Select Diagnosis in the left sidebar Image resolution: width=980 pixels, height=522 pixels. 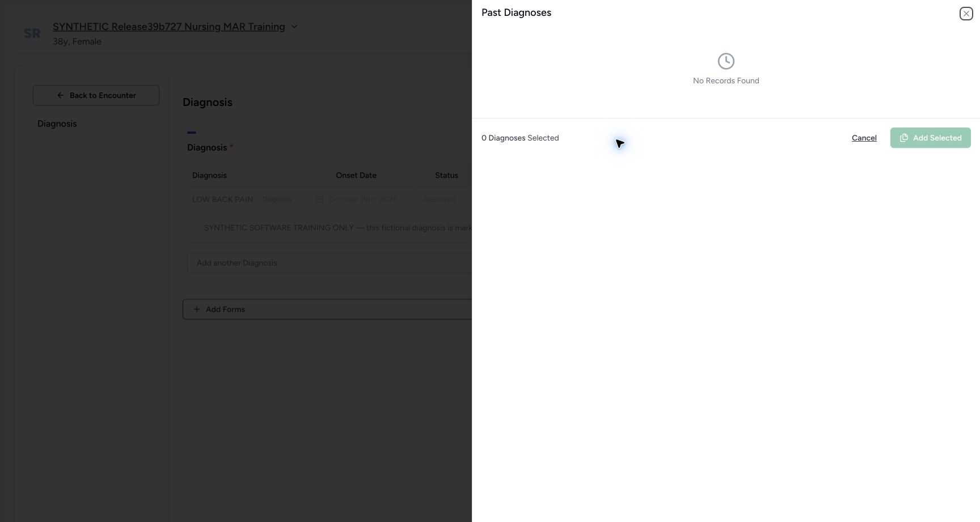[x=57, y=124]
